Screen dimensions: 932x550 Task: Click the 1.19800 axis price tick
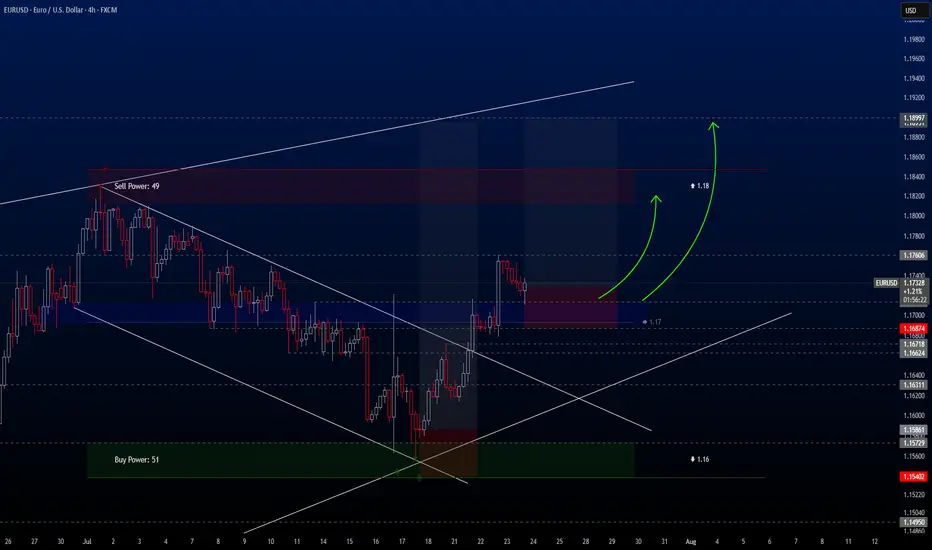914,39
